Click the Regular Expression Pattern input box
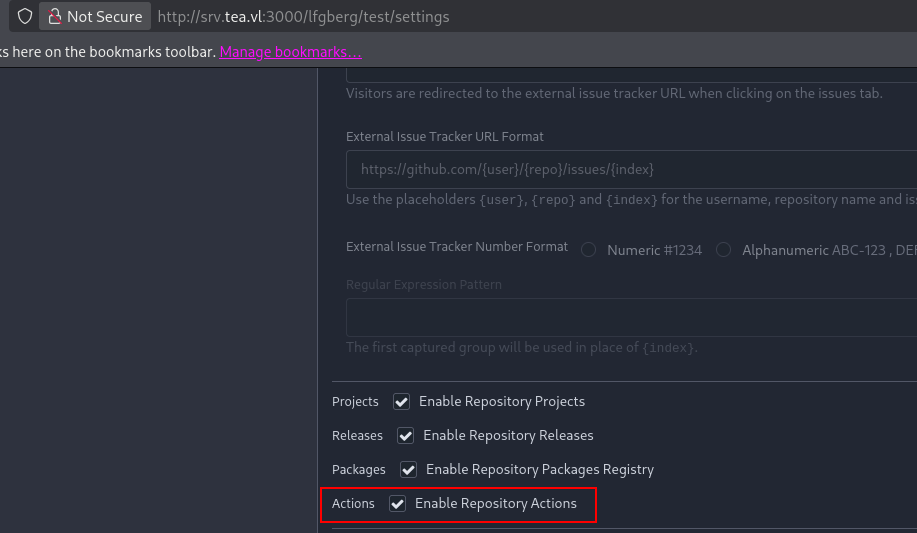Viewport: 917px width, 533px height. click(630, 317)
